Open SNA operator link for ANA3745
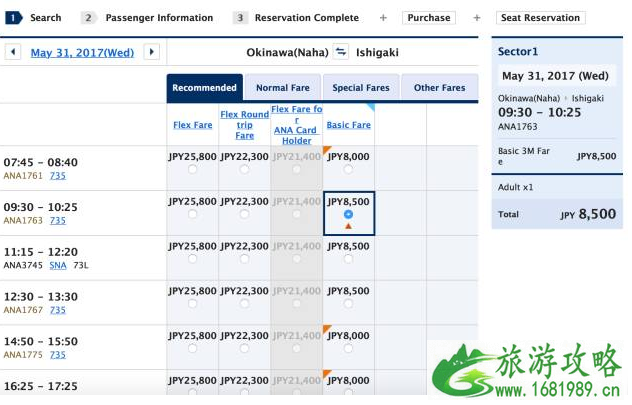632x405 pixels. [x=58, y=265]
